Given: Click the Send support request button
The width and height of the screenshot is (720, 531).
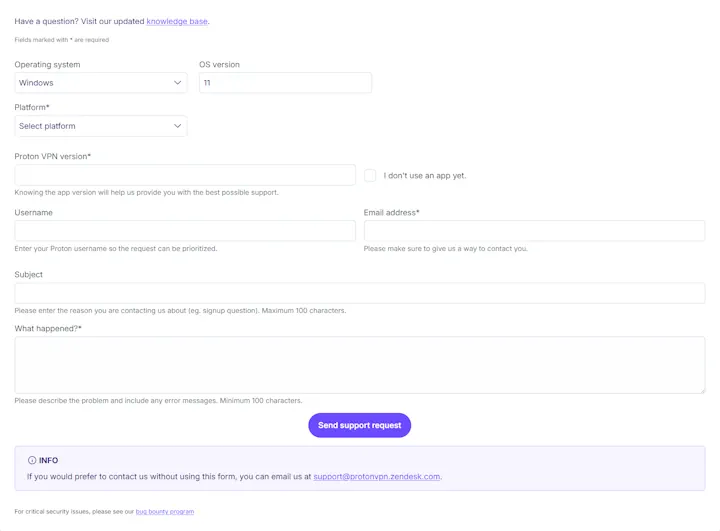Looking at the screenshot, I should (x=360, y=425).
